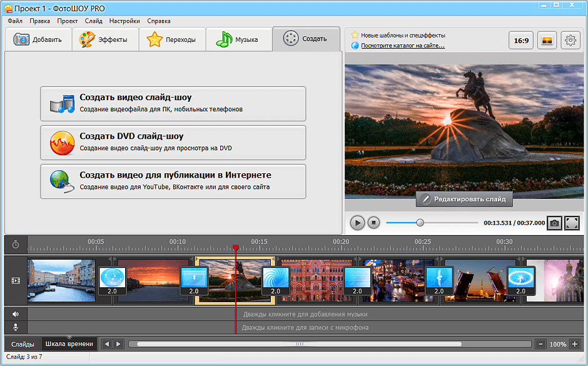588x366 pixels.
Task: Click the timeline clock icon
Action: pyautogui.click(x=16, y=244)
